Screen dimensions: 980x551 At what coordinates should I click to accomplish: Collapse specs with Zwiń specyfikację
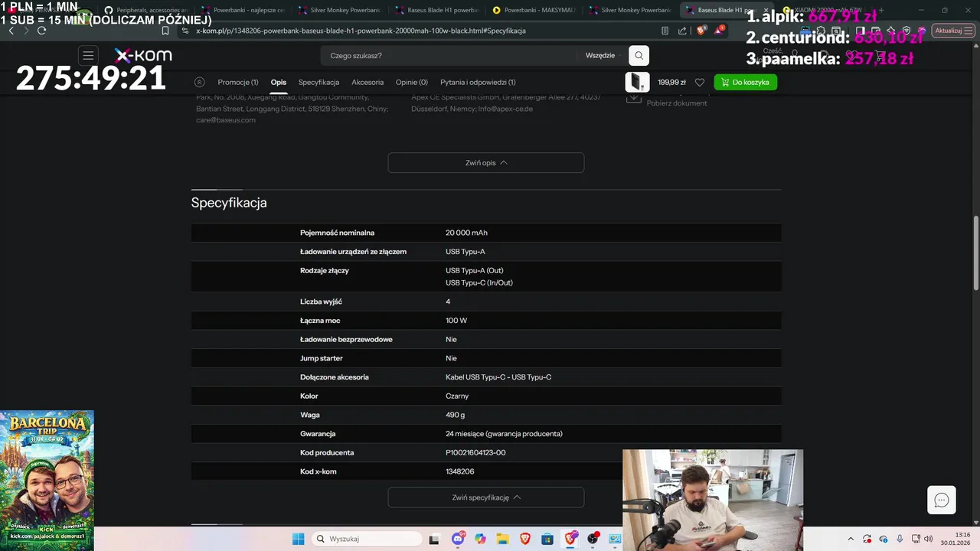tap(486, 497)
